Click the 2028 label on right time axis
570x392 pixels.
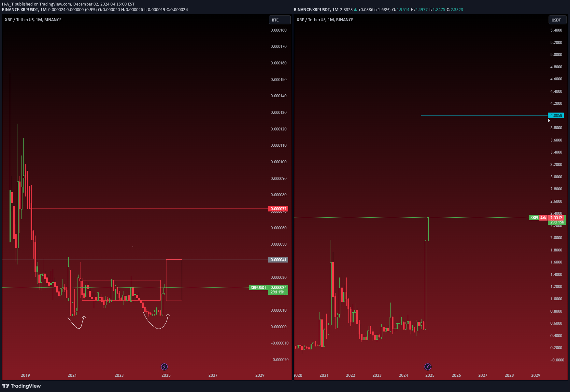pos(509,375)
